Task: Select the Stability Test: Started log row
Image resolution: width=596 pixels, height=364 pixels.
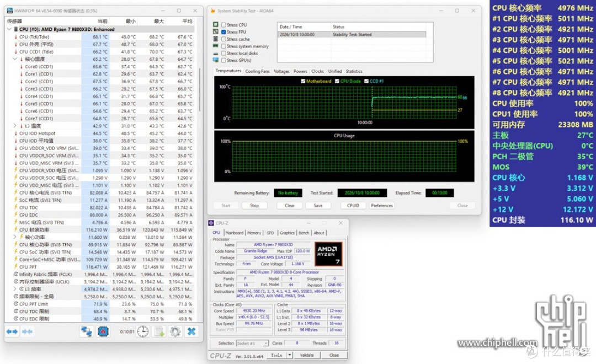Action: pos(352,35)
